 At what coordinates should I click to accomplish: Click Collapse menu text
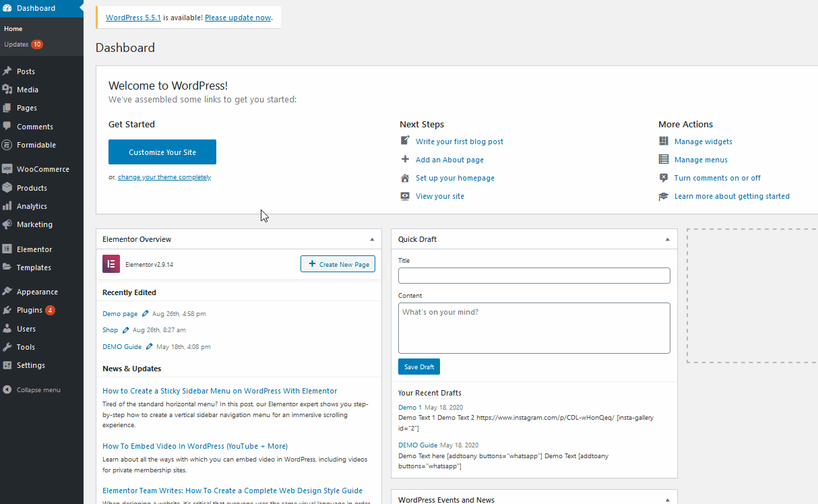(x=38, y=389)
